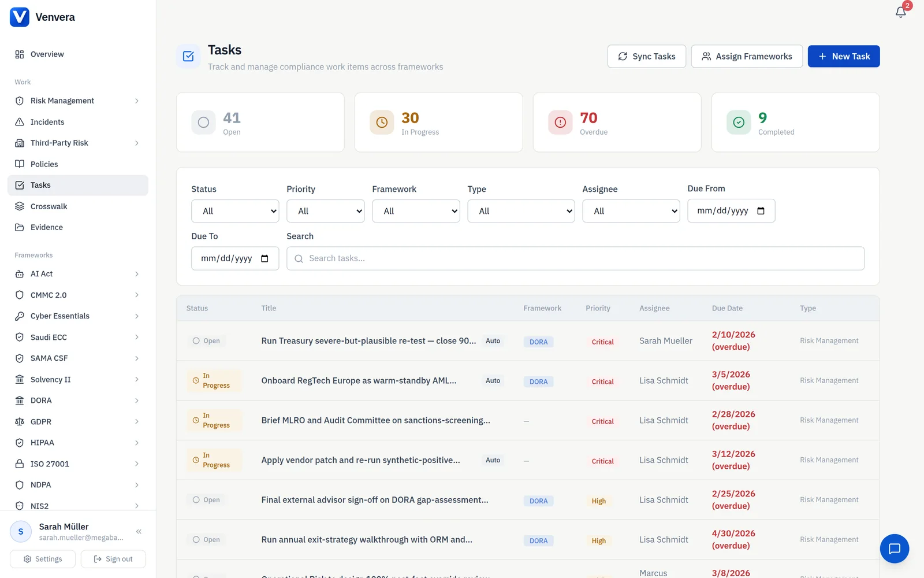The width and height of the screenshot is (924, 578).
Task: Open the Onboard RegTech Europe task
Action: tap(359, 381)
